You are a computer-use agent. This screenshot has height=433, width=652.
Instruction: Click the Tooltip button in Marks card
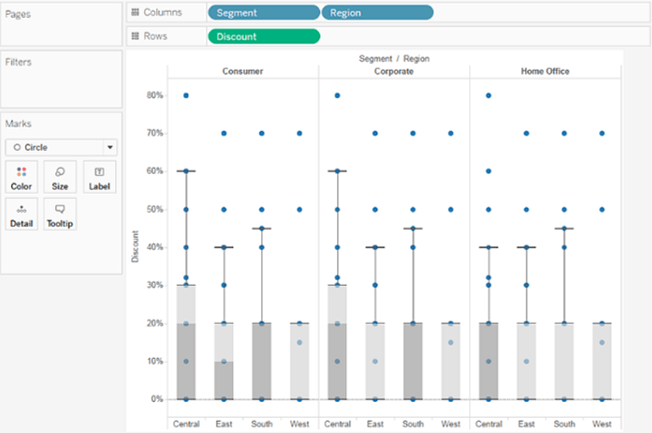[60, 214]
